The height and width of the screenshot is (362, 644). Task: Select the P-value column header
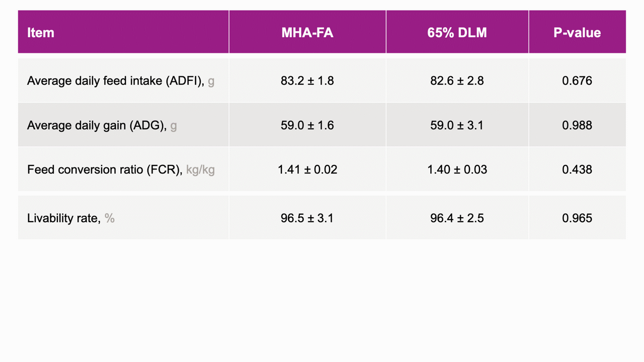[x=578, y=32]
